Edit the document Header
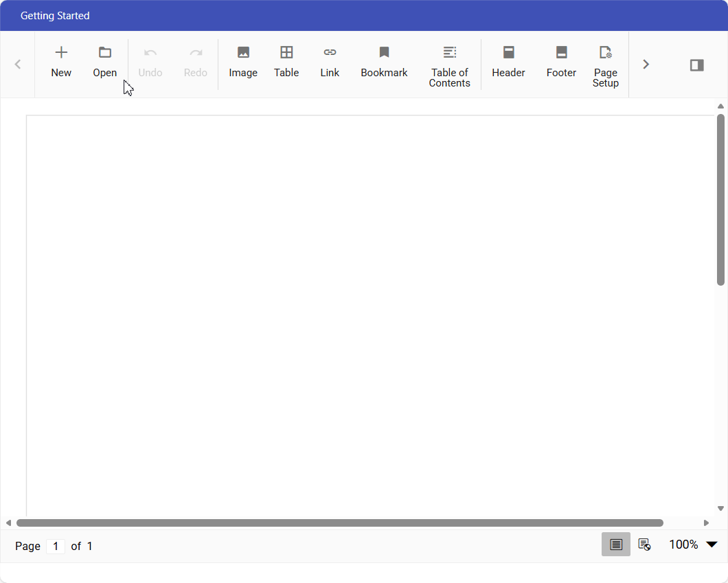 [x=508, y=62]
